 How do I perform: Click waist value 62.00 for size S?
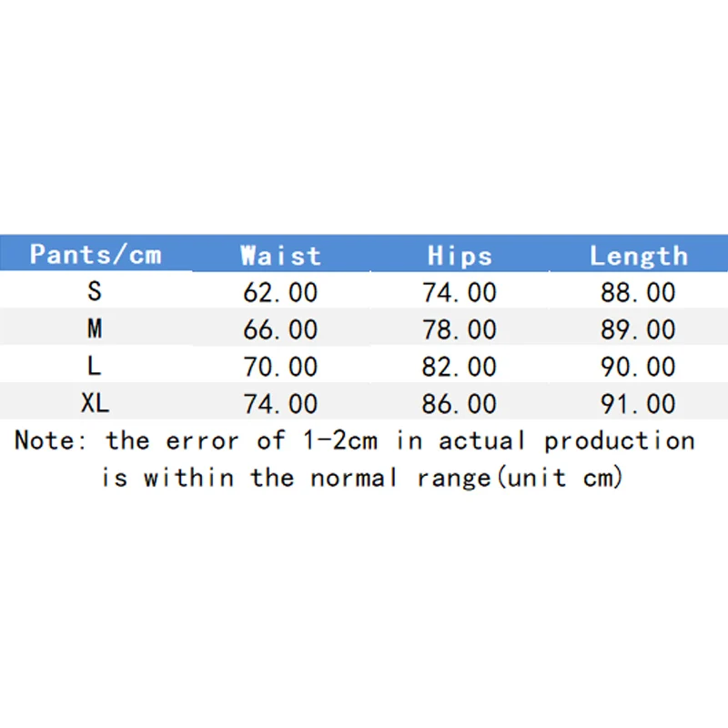280,292
